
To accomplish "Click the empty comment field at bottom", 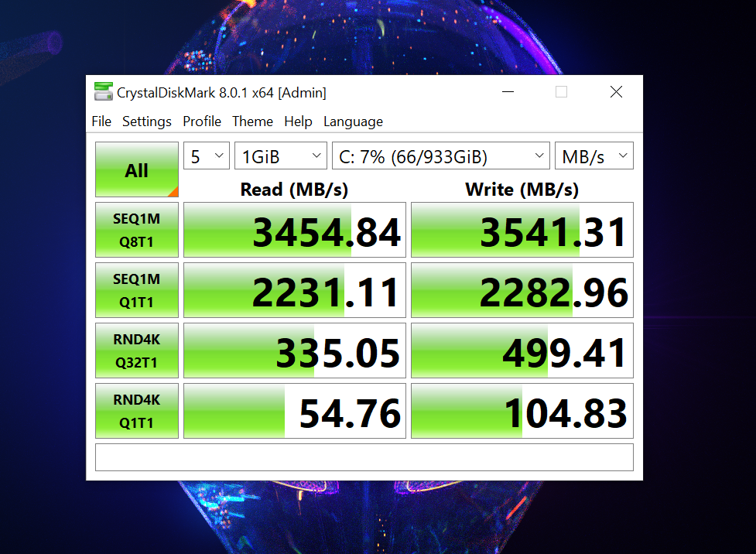I will (x=364, y=457).
